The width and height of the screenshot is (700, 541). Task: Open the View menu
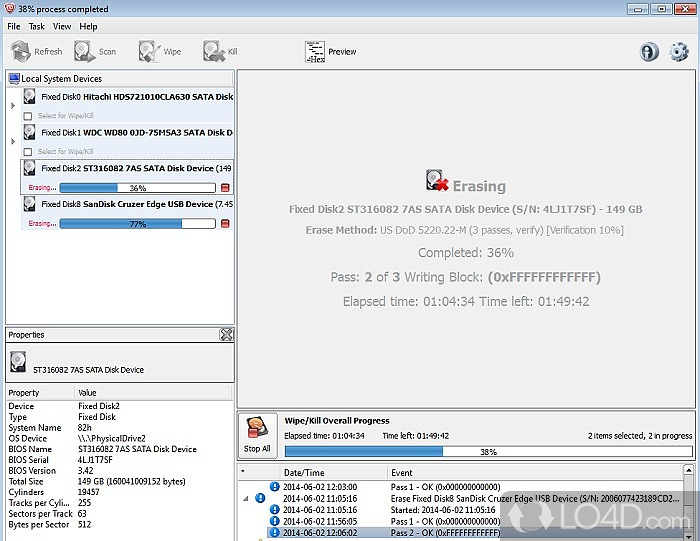[x=62, y=26]
